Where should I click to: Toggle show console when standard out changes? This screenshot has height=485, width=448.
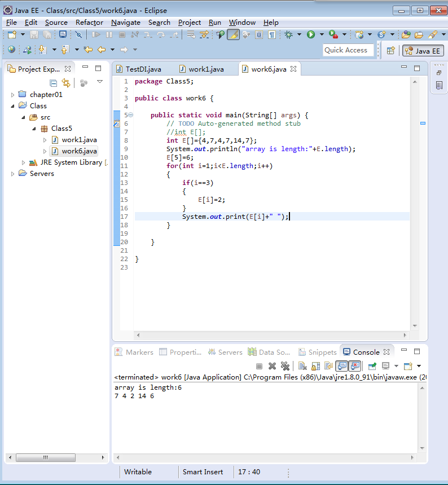click(342, 367)
